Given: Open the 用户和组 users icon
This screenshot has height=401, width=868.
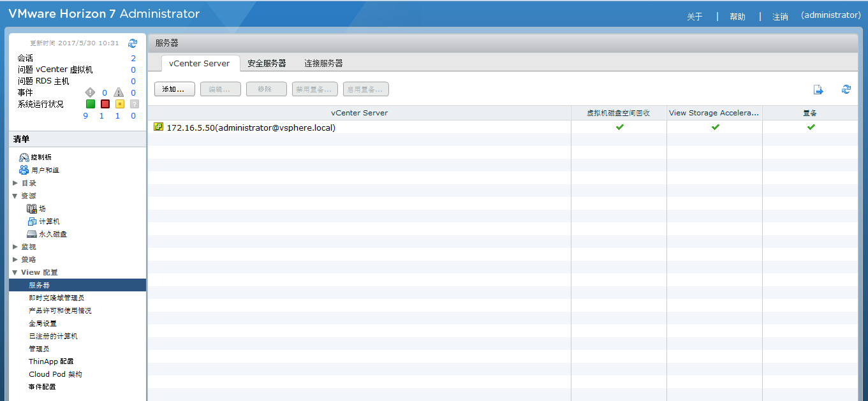Looking at the screenshot, I should 24,170.
